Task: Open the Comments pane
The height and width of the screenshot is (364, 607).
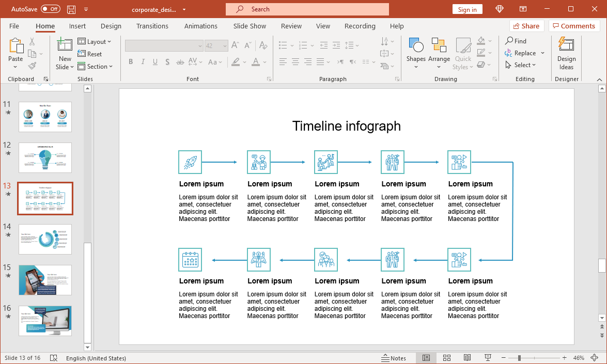Action: (x=574, y=26)
